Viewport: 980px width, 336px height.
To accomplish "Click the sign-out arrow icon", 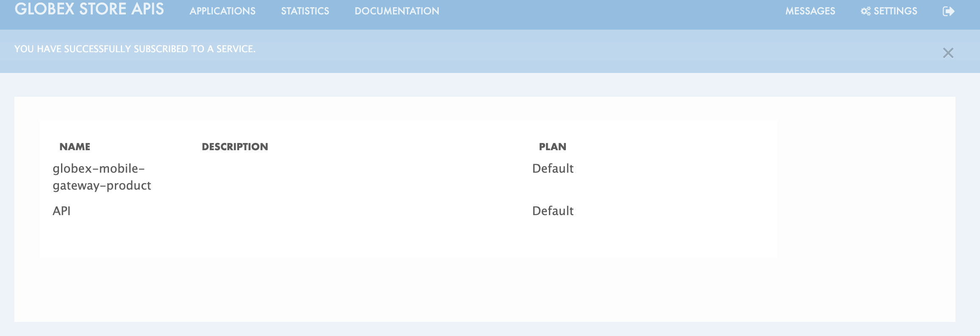I will click(948, 11).
